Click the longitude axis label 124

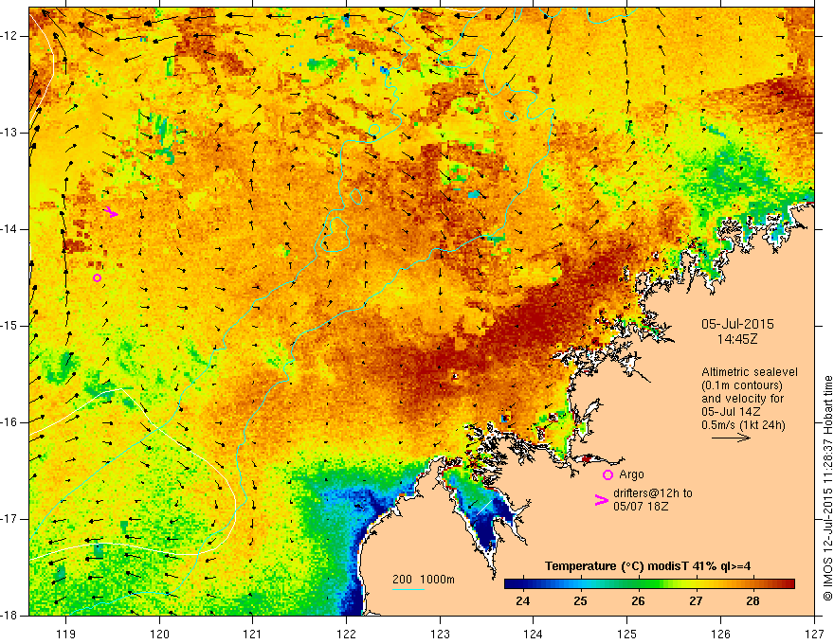(534, 634)
